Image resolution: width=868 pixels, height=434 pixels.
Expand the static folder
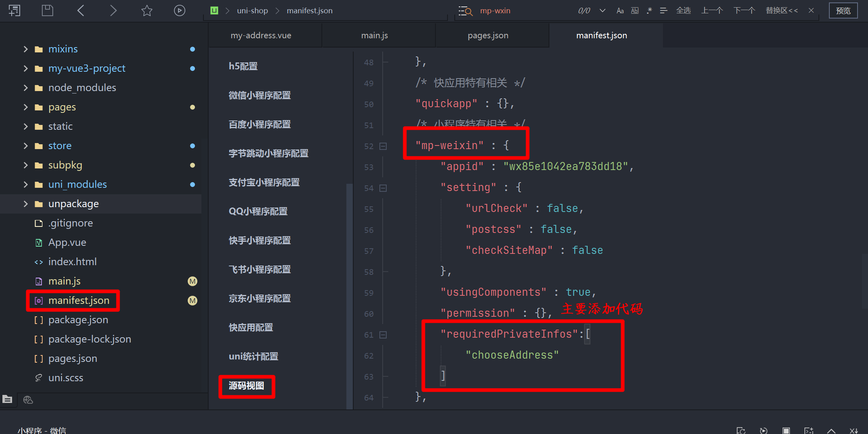click(26, 127)
